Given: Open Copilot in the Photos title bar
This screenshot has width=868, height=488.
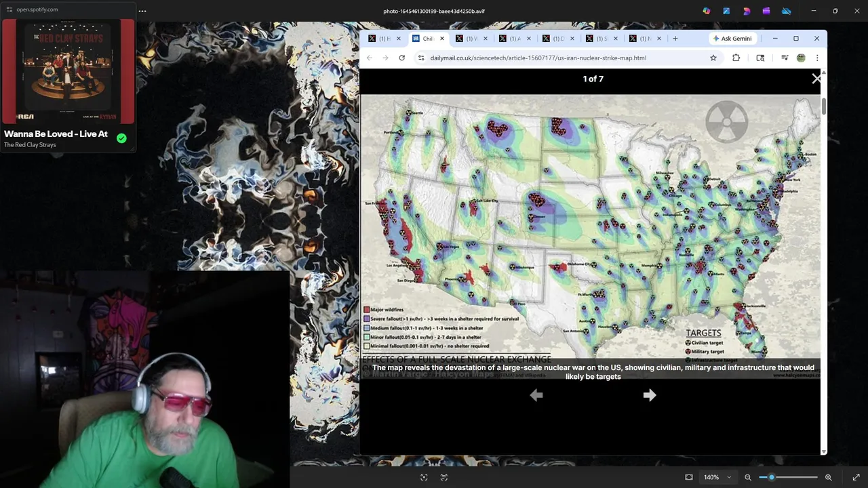Looking at the screenshot, I should (x=707, y=11).
